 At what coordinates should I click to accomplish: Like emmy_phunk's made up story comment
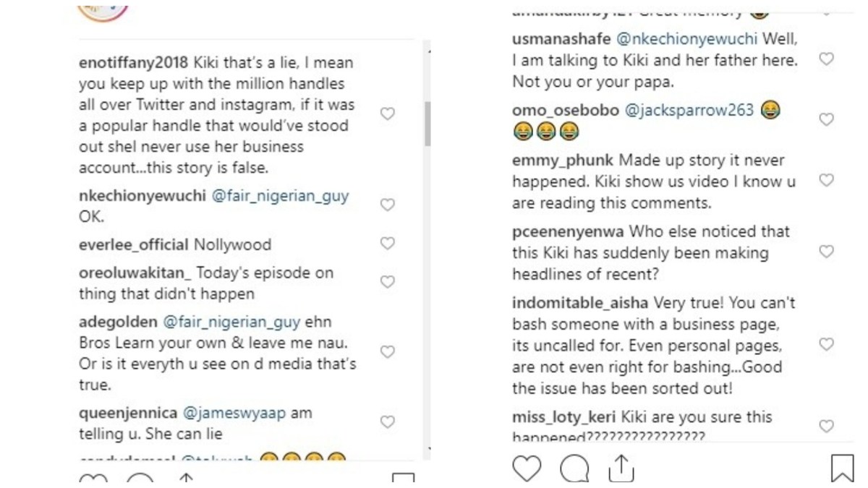[x=826, y=180]
